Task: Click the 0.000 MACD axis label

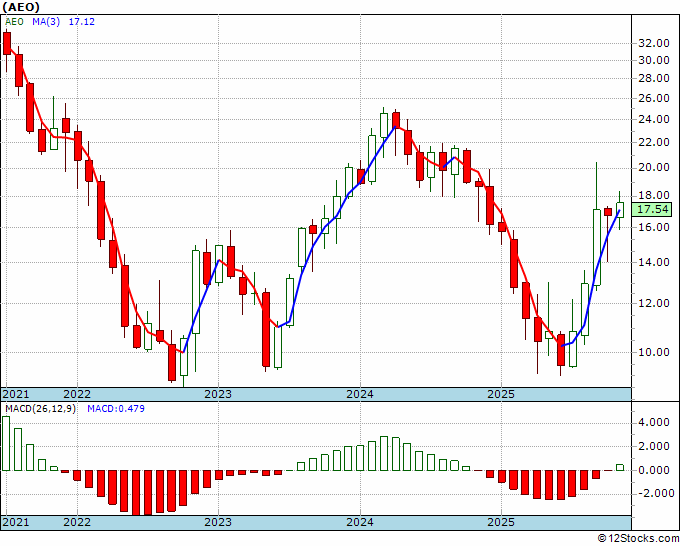Action: point(656,470)
